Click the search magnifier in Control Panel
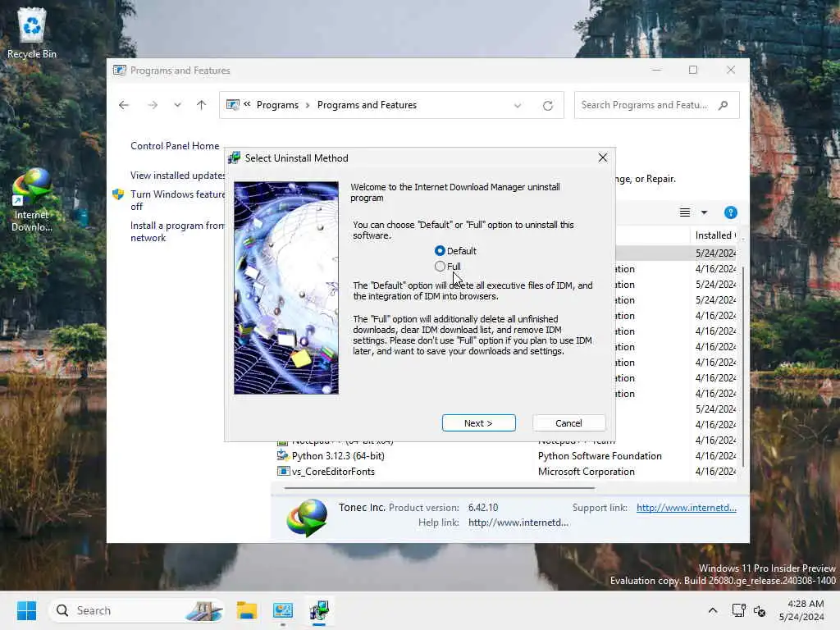Screen dimensions: 840x630 coord(724,105)
